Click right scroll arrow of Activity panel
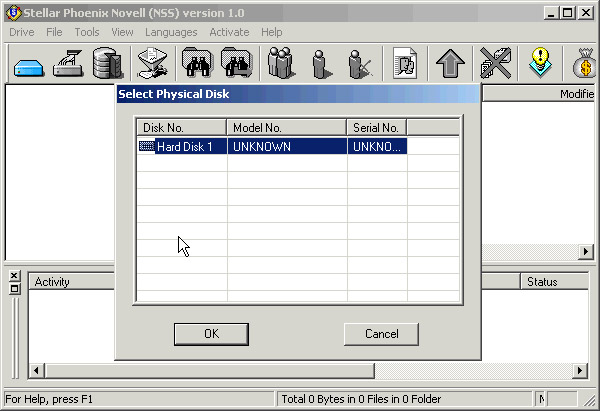This screenshot has height=411, width=600. pyautogui.click(x=579, y=371)
